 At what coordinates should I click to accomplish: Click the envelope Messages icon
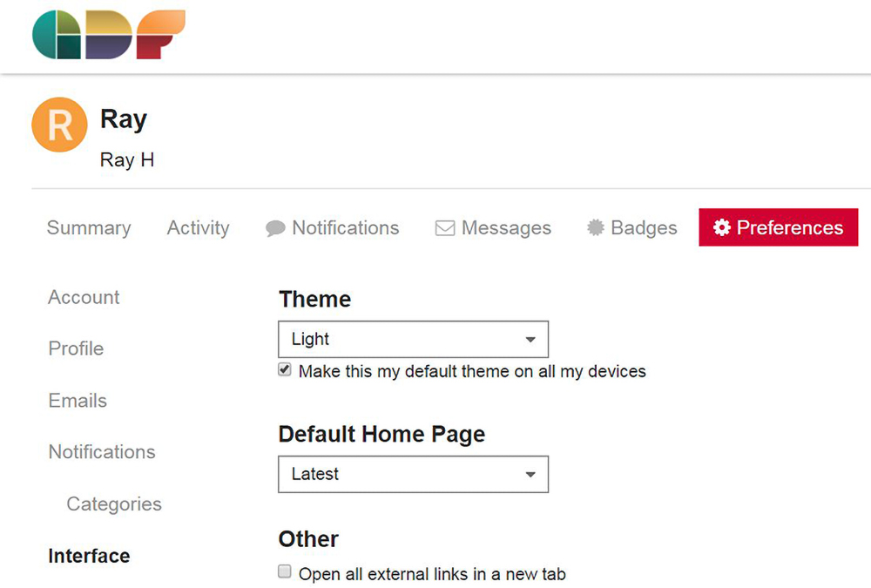[445, 228]
